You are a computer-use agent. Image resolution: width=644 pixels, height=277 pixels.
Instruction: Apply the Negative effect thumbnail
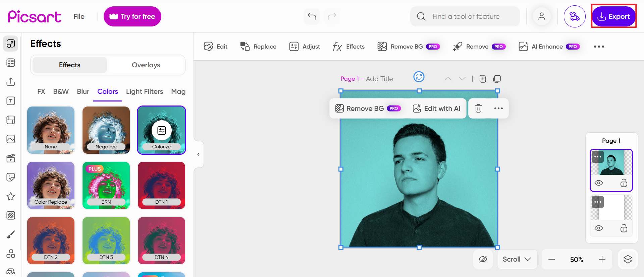pyautogui.click(x=106, y=130)
